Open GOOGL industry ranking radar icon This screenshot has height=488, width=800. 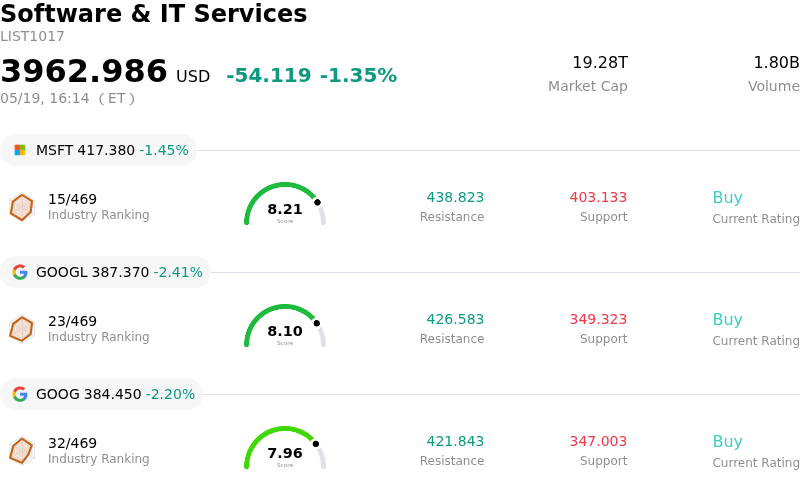(x=22, y=329)
